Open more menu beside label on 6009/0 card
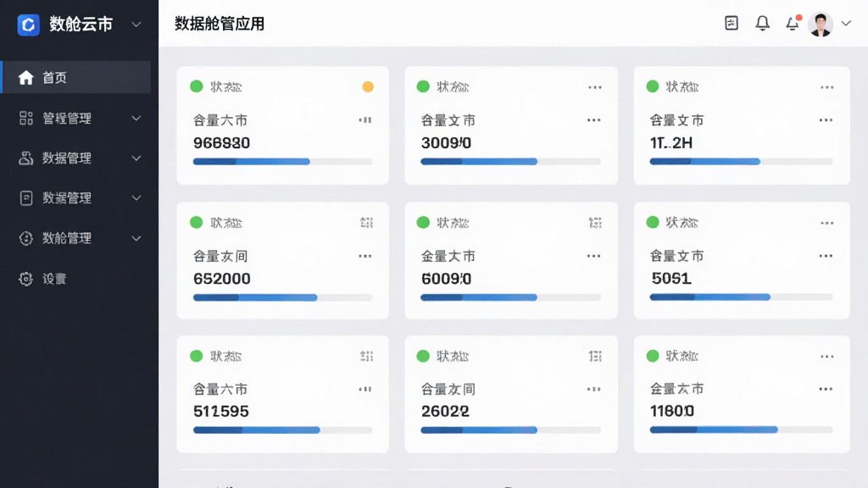868x488 pixels. [x=594, y=256]
